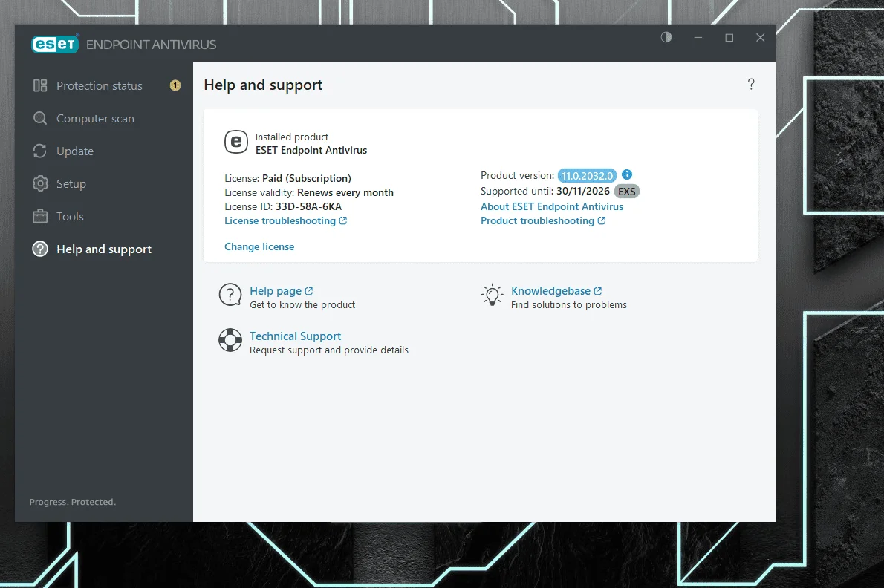This screenshot has height=588, width=884.
Task: Open the Tools section
Action: tap(70, 216)
